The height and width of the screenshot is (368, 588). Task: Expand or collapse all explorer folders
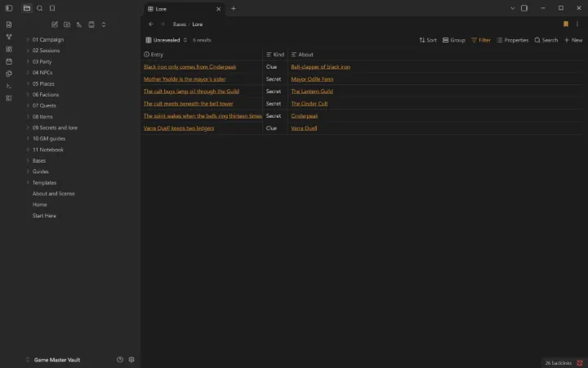click(104, 25)
